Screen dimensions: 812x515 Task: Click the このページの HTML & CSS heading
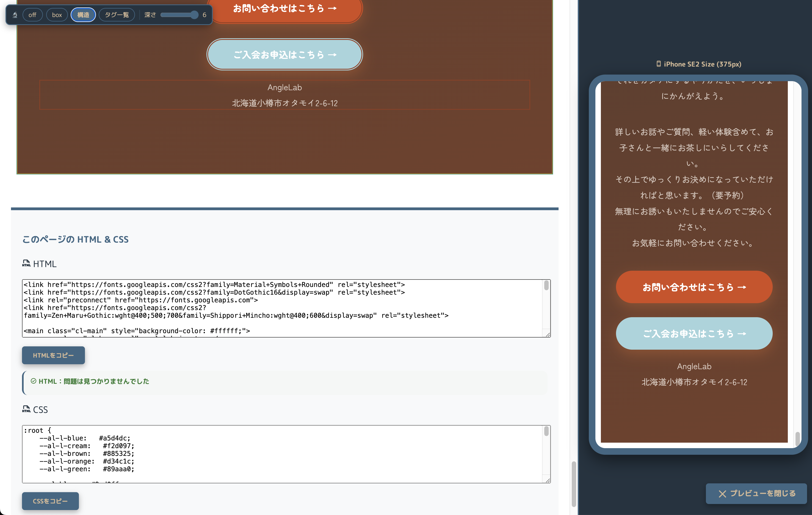click(76, 239)
